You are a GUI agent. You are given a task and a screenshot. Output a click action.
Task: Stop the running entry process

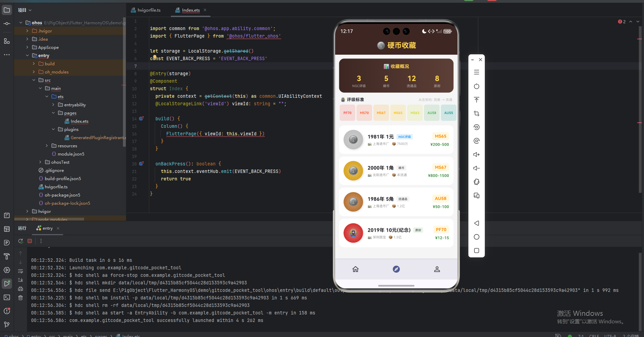(30, 241)
